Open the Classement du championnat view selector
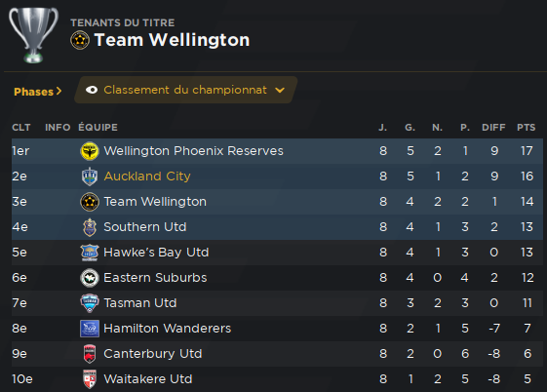 click(x=185, y=90)
